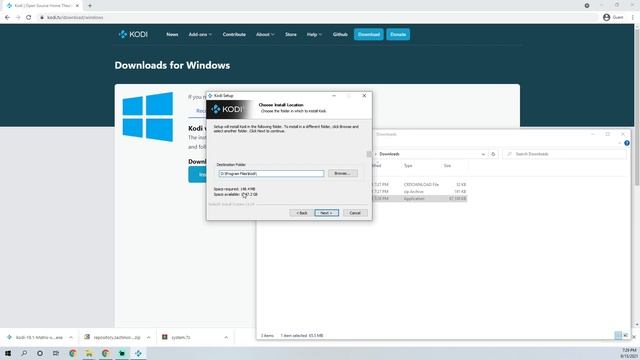Click the Kodi installer taskbar icon
Screen dimensions: 640x360
pyautogui.click(x=138, y=353)
